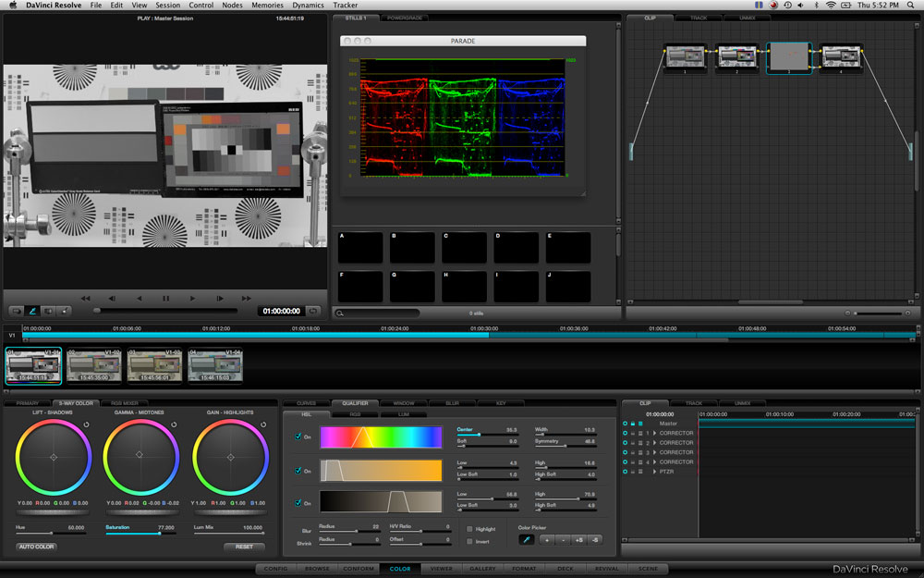The image size is (924, 578).
Task: Enable the Highlight checkbox
Action: (469, 529)
